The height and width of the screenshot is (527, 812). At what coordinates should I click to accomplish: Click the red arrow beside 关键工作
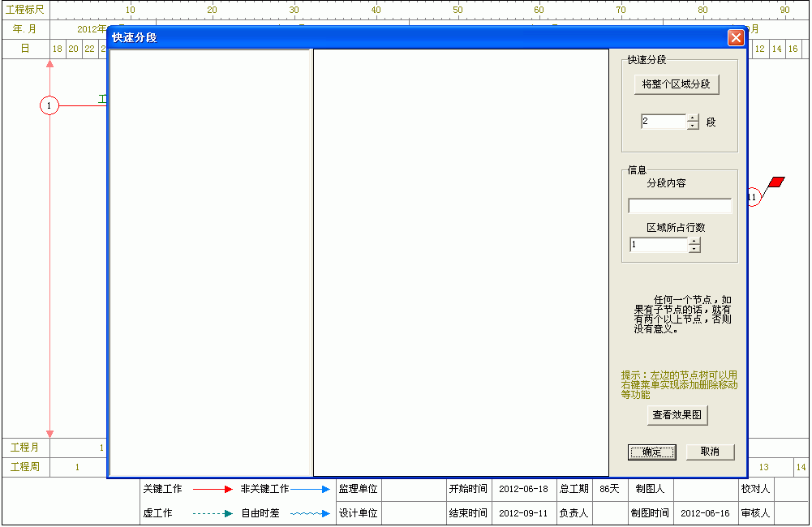[213, 489]
